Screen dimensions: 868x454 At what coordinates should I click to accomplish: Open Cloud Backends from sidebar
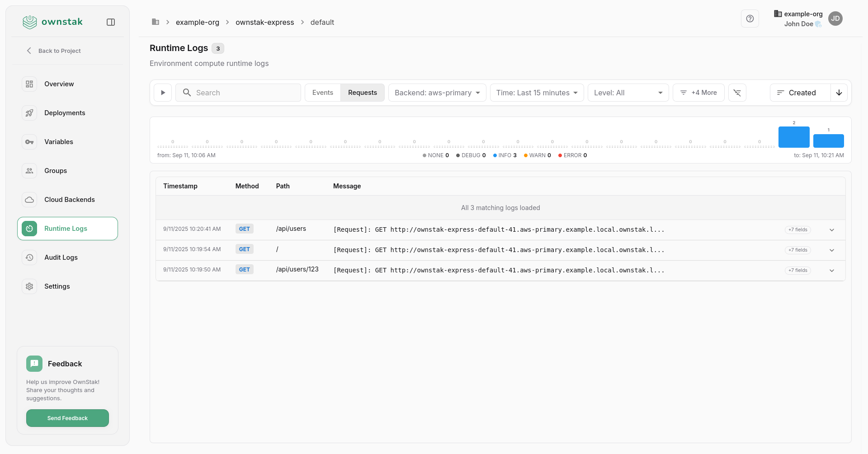(x=69, y=200)
